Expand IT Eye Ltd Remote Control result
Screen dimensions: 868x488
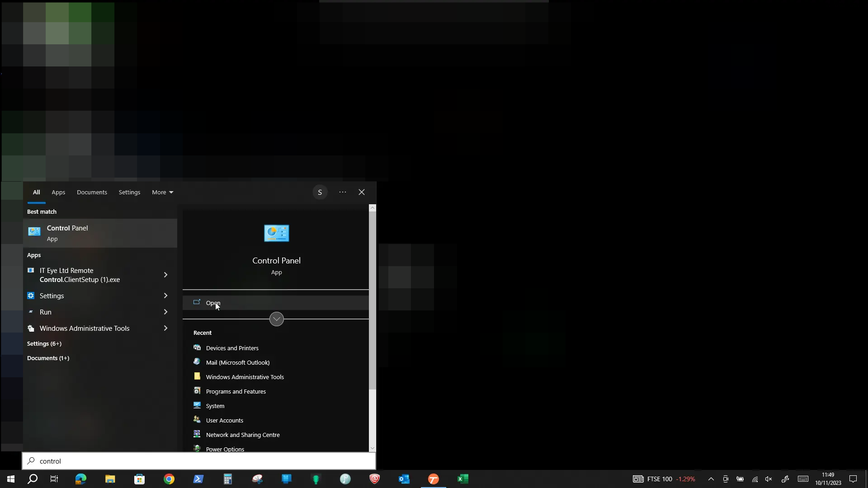(x=165, y=275)
